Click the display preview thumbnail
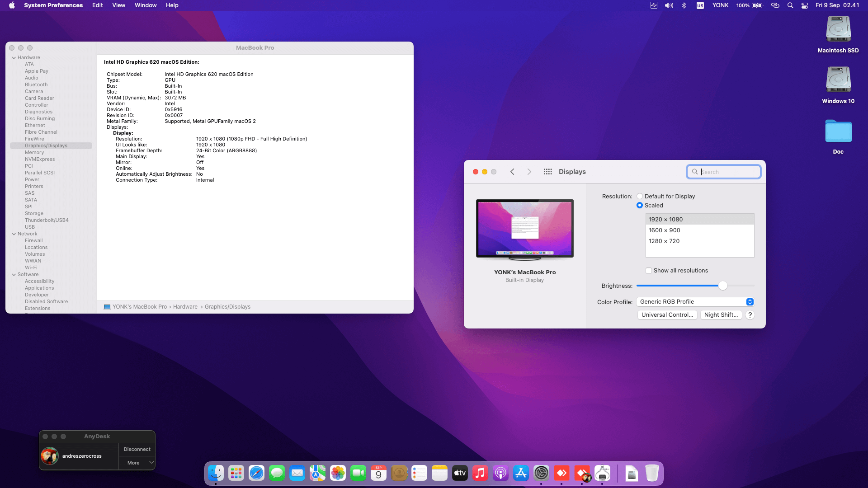This screenshot has width=868, height=488. point(525,230)
